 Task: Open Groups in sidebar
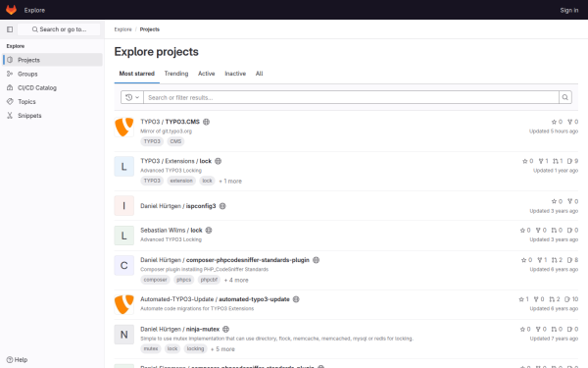pyautogui.click(x=53, y=74)
